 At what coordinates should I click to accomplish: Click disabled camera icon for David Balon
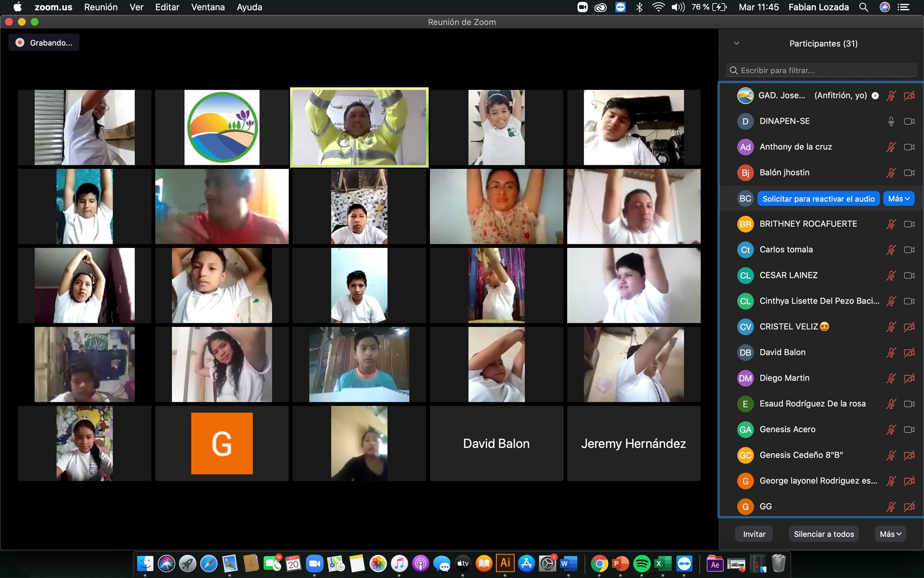pos(909,353)
